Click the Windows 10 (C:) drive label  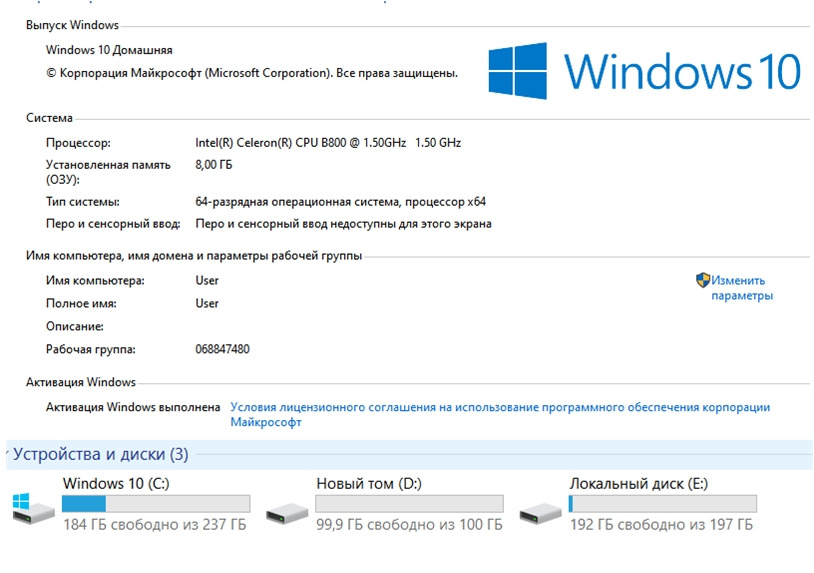point(116,484)
